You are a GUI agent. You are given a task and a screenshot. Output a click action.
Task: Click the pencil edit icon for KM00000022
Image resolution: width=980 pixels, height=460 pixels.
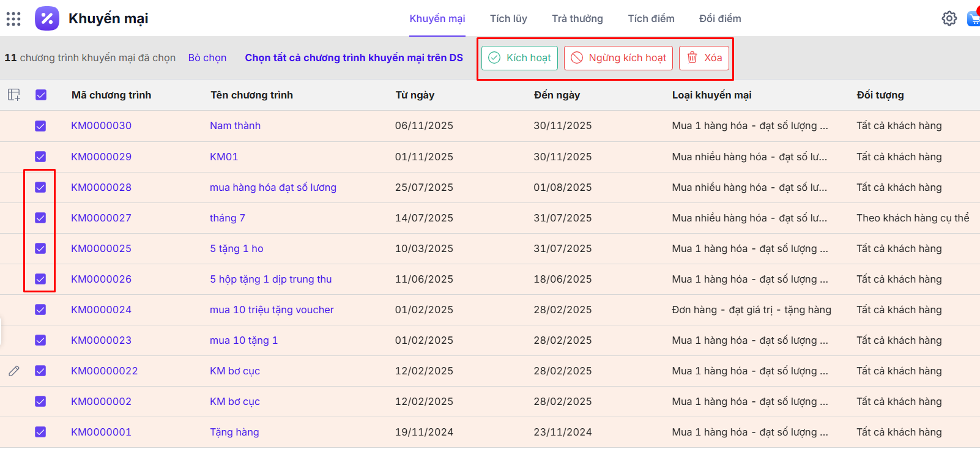pos(14,371)
